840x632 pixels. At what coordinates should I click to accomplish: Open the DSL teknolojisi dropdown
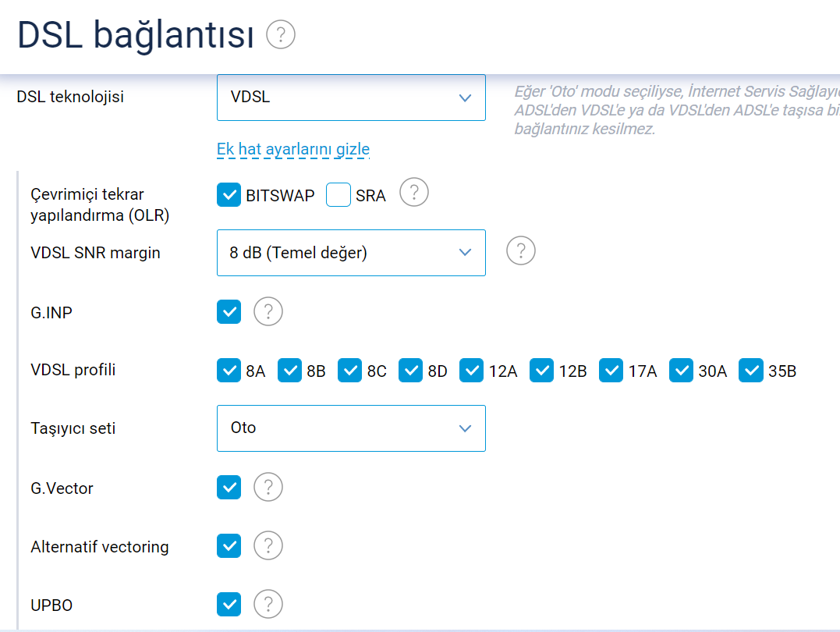point(351,98)
